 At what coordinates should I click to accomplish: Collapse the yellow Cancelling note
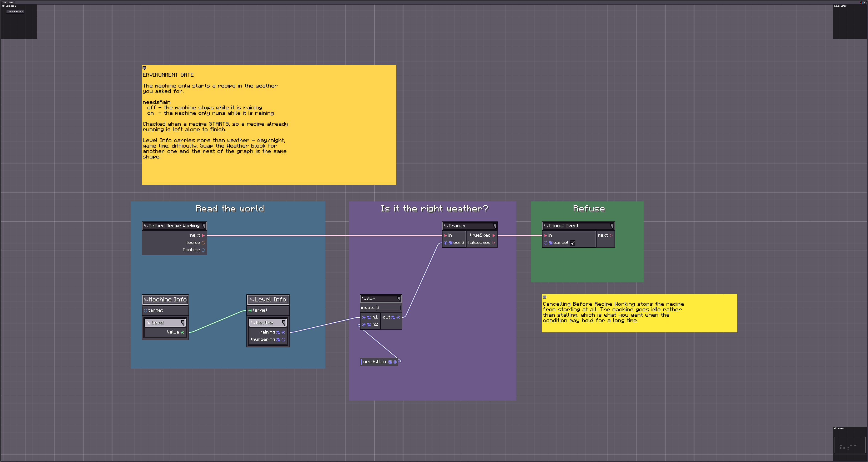pos(544,297)
